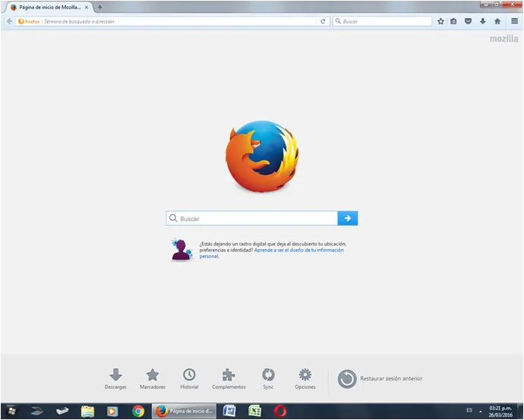Screen dimensions: 524x420
Task: Click the mozilla wordmark link
Action: (x=503, y=39)
